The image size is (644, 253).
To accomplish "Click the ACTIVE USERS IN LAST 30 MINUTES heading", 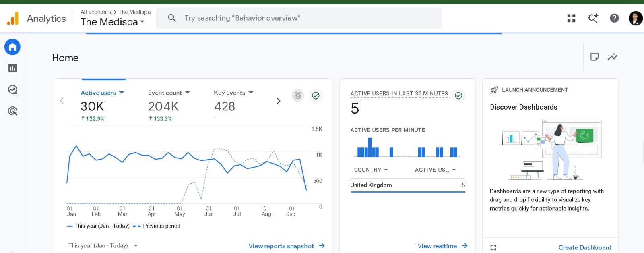I will click(x=399, y=93).
